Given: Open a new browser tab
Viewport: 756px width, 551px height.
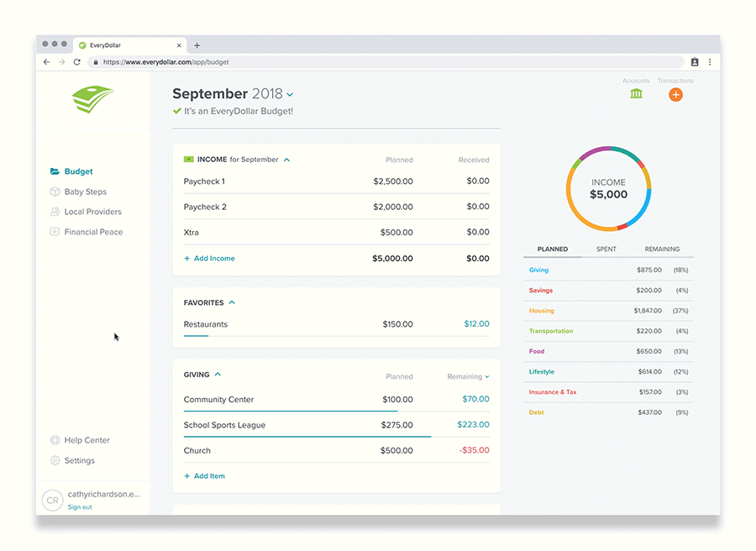Looking at the screenshot, I should (x=197, y=45).
